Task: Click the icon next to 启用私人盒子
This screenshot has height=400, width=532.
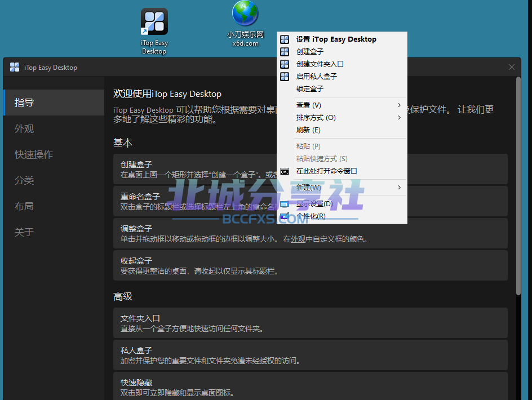Action: point(285,76)
